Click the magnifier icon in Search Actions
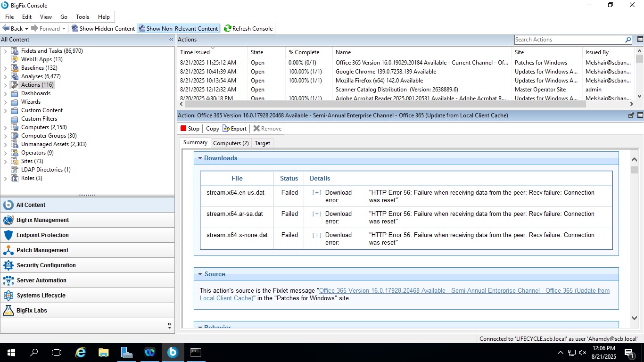 [628, 40]
